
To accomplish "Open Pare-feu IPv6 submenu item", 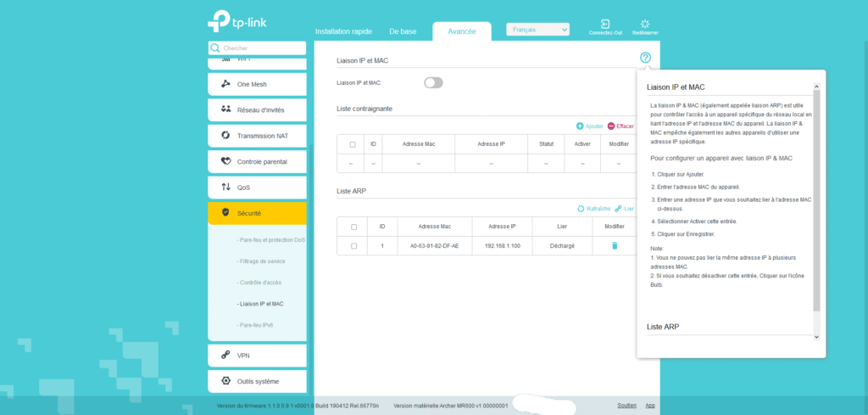I will click(x=256, y=325).
